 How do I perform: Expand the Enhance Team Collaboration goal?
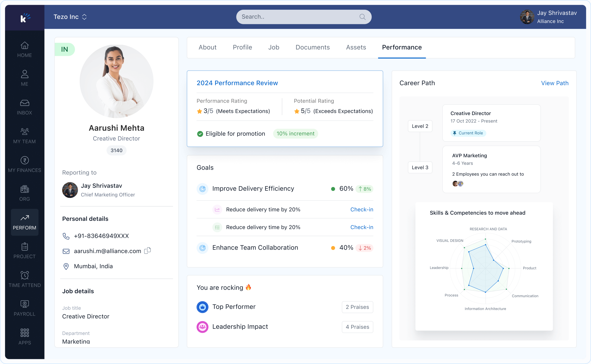point(255,248)
